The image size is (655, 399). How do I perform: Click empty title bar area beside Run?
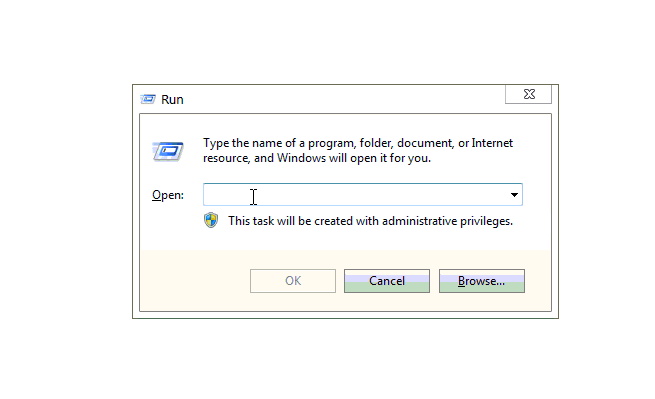[x=343, y=99]
